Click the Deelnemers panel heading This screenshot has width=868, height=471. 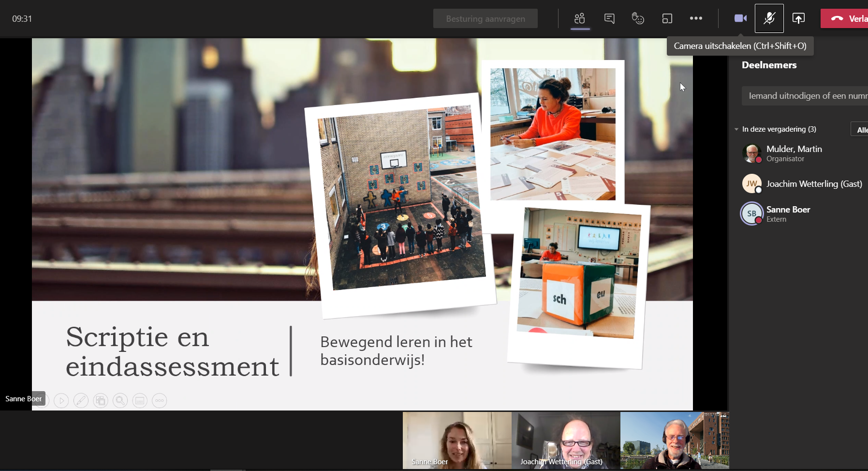click(769, 65)
